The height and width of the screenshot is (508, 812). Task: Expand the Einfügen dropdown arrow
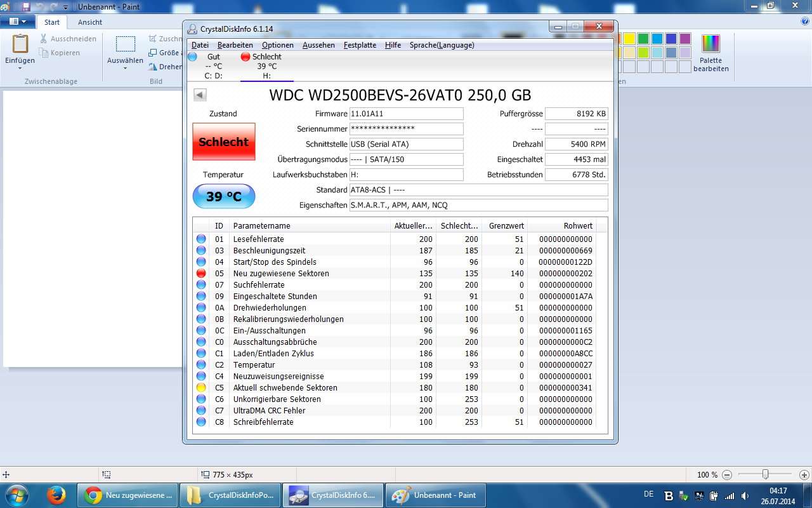20,68
